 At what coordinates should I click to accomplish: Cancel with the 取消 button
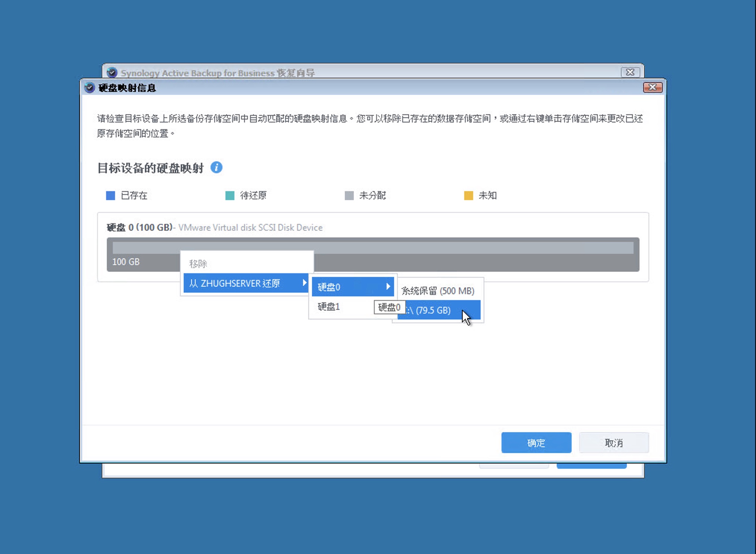coord(614,443)
